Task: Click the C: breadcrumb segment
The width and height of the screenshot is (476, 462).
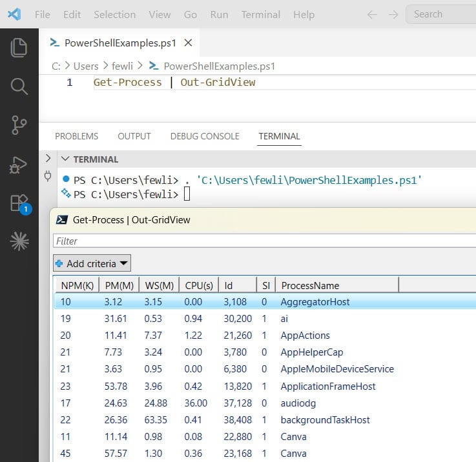Action: [56, 66]
